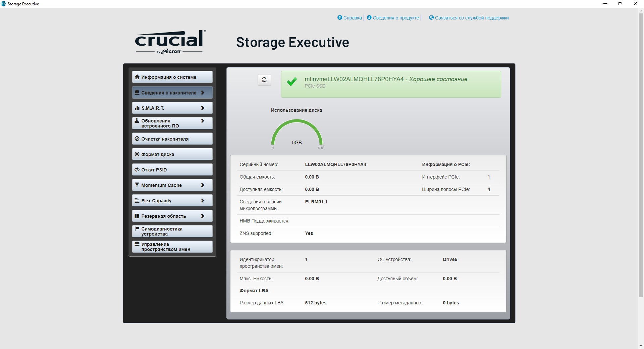The height and width of the screenshot is (349, 644).
Task: Click the crossed circle icon on Формат диска
Action: tap(137, 154)
